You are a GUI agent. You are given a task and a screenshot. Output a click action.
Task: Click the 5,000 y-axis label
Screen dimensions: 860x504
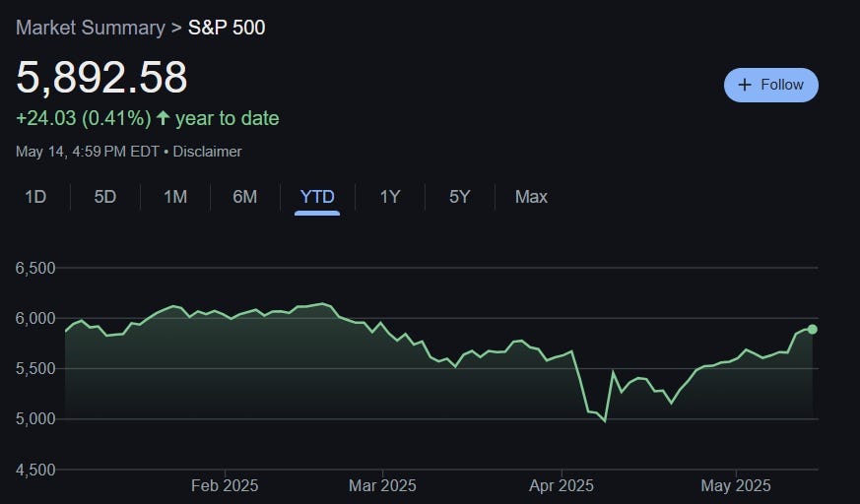[35, 419]
